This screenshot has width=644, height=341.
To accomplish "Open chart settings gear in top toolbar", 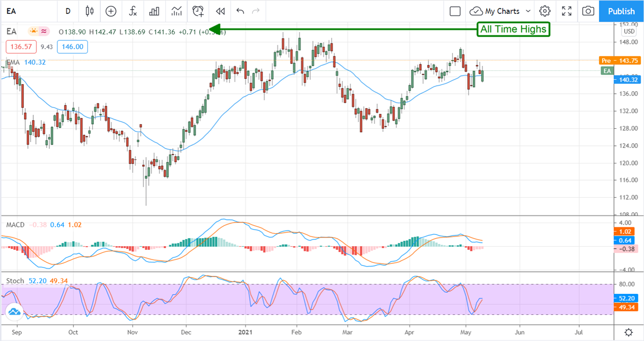I will pyautogui.click(x=545, y=11).
